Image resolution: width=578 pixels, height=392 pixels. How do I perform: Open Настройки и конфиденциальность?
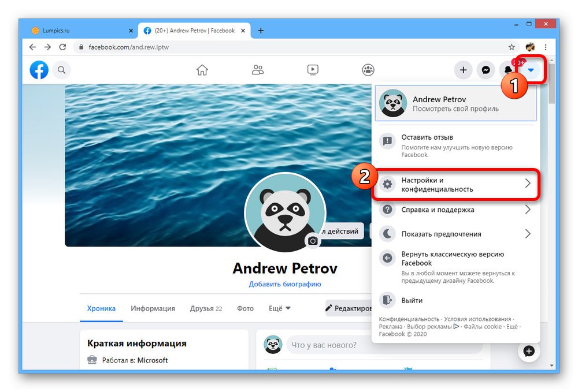(455, 184)
